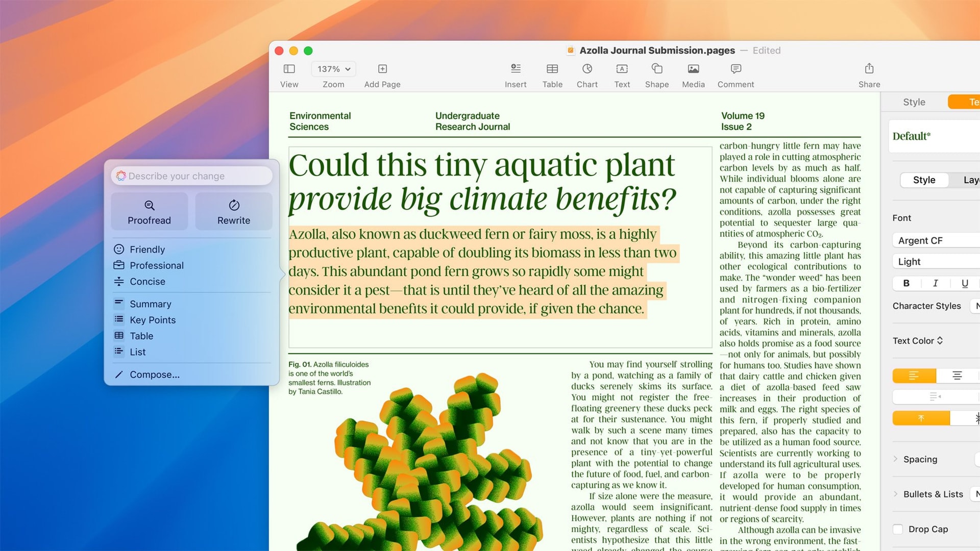Click the Proofread button in AI panel
Screen dimensions: 980x551
[149, 212]
